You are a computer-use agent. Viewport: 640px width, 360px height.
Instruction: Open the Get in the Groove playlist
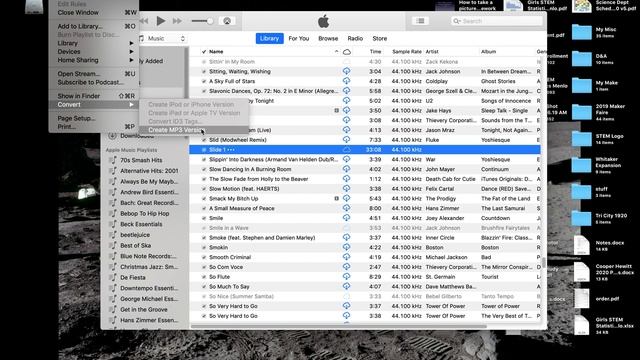coord(144,309)
